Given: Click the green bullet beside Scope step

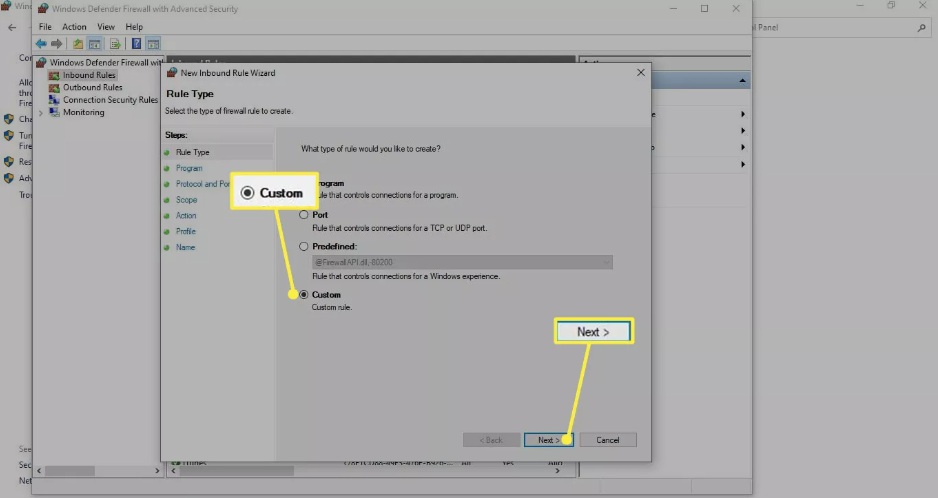Looking at the screenshot, I should [167, 200].
